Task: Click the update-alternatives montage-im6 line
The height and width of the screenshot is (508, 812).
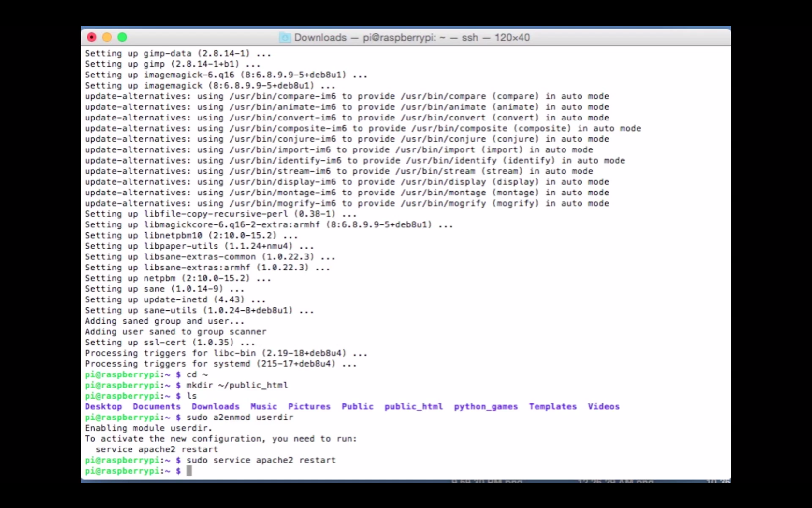Action: [x=347, y=193]
